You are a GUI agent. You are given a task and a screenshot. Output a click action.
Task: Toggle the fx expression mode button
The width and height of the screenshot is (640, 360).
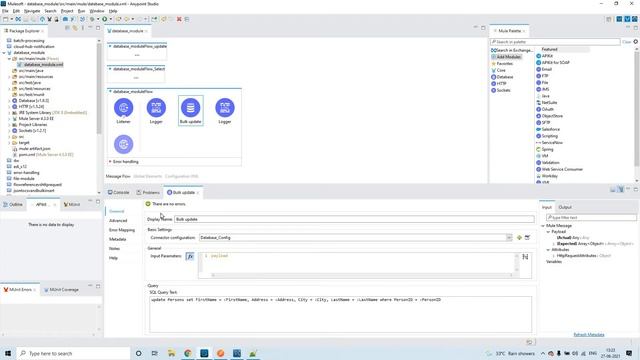pyautogui.click(x=190, y=256)
